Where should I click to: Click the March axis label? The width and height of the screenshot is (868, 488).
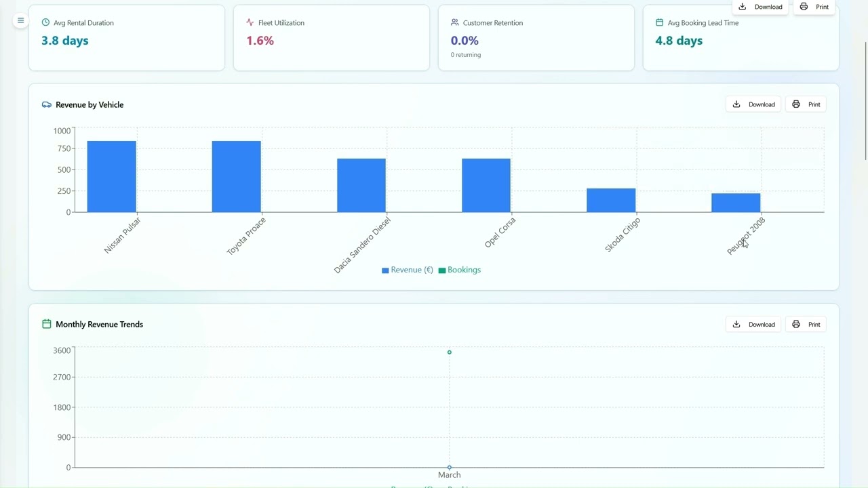[450, 475]
